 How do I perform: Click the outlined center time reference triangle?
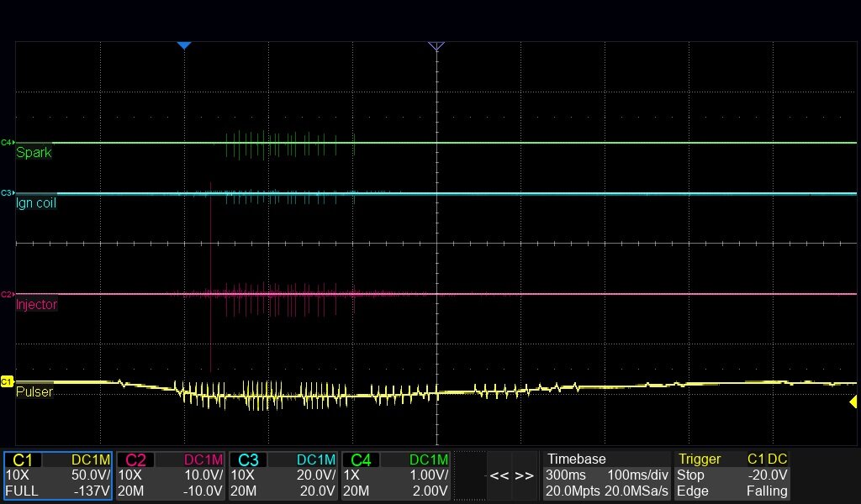point(436,45)
